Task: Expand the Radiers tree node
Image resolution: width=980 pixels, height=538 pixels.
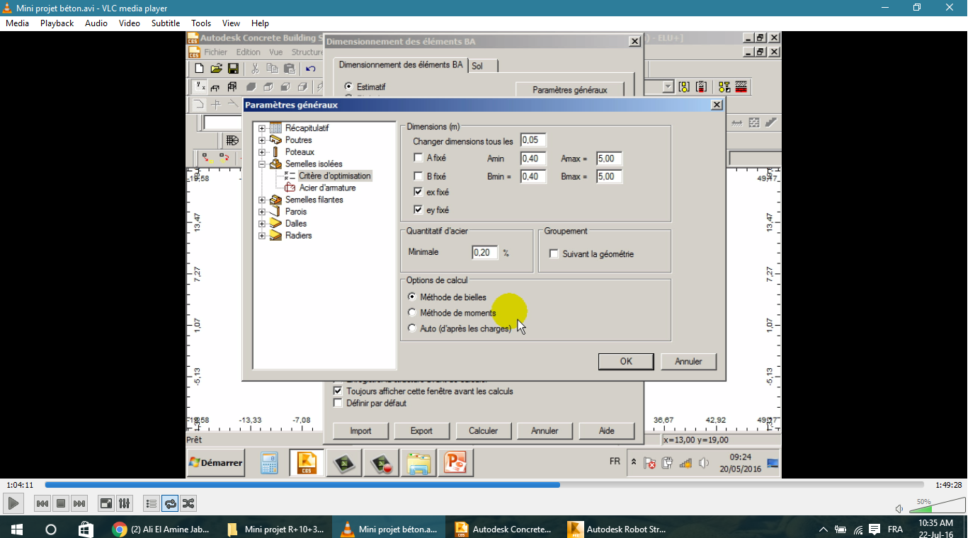Action: (x=262, y=236)
